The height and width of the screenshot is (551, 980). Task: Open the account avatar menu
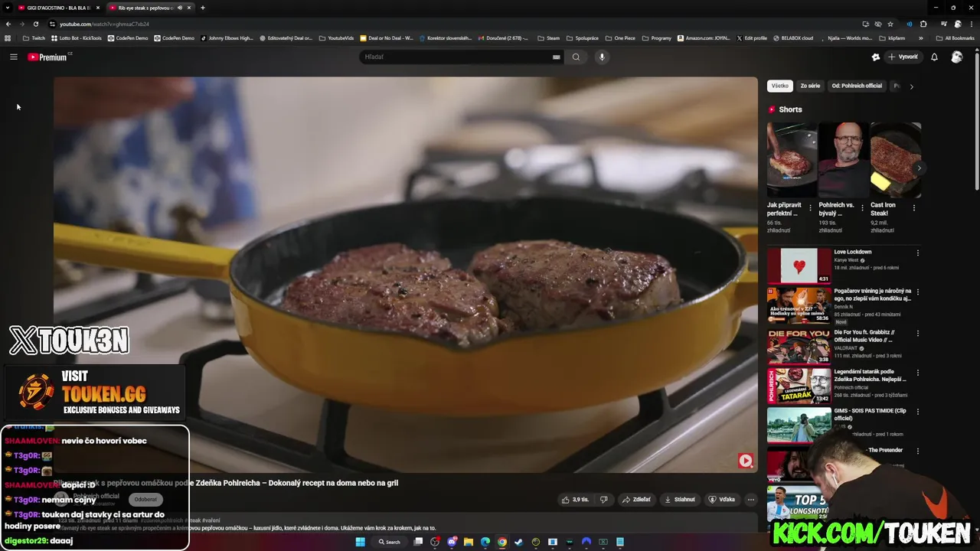(956, 57)
